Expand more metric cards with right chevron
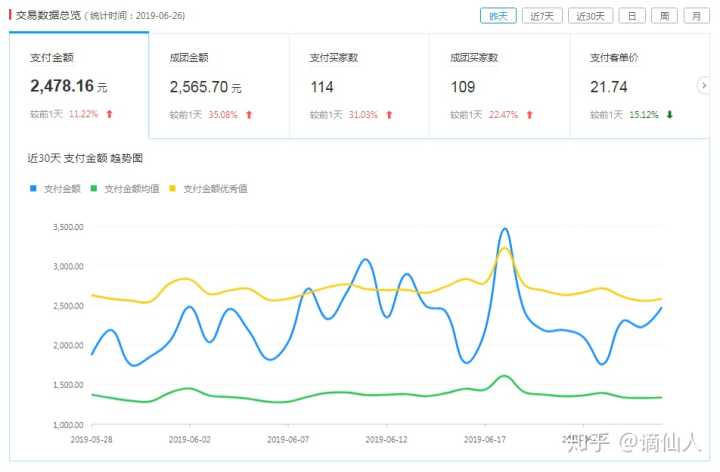Image resolution: width=720 pixels, height=472 pixels. coord(704,86)
